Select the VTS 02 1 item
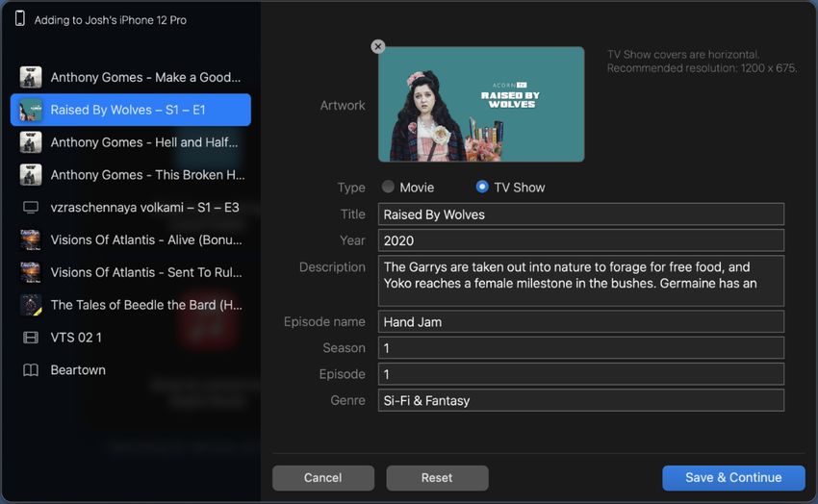Screen dimensions: 818x504 [131, 338]
